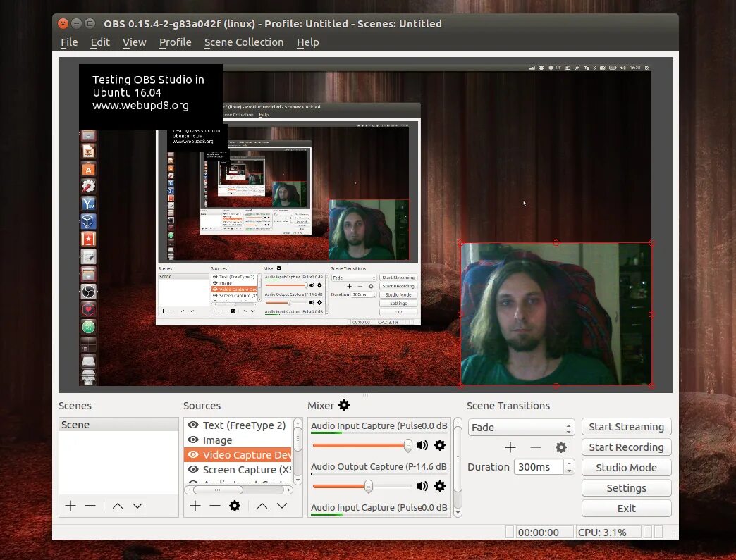Open settings gear for Audio Output Capture

pos(440,486)
